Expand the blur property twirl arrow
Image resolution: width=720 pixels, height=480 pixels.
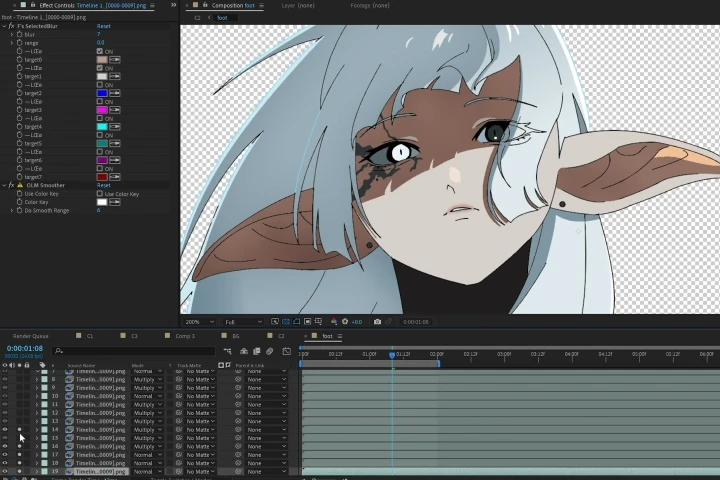[11, 34]
